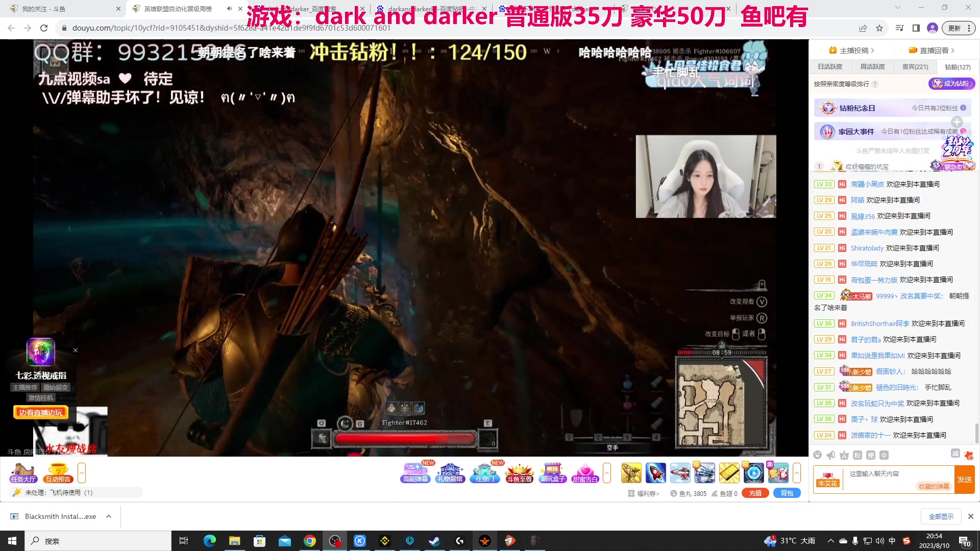Open the 斗鱼至尊 crown icon

pyautogui.click(x=519, y=472)
